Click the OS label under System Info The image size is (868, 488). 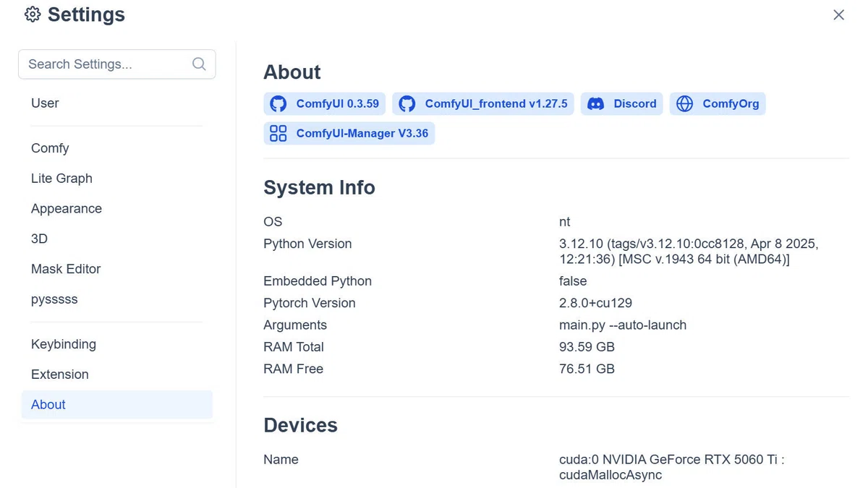[273, 222]
